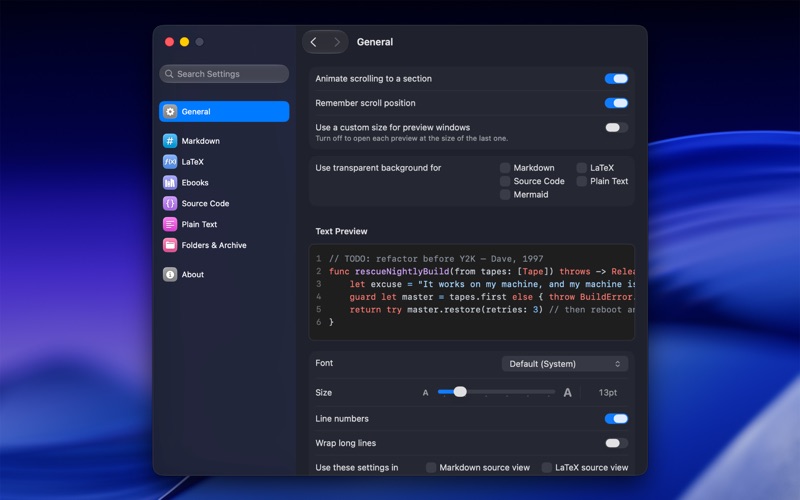Open the About section

(x=224, y=274)
